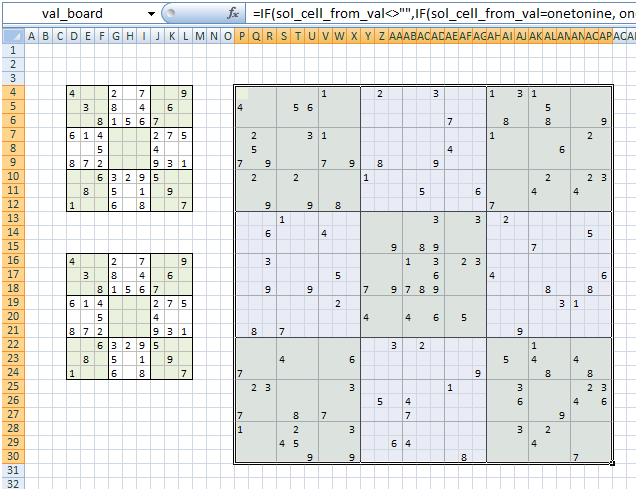Select cell D4 containing 4
638x491 pixels.
pos(74,94)
